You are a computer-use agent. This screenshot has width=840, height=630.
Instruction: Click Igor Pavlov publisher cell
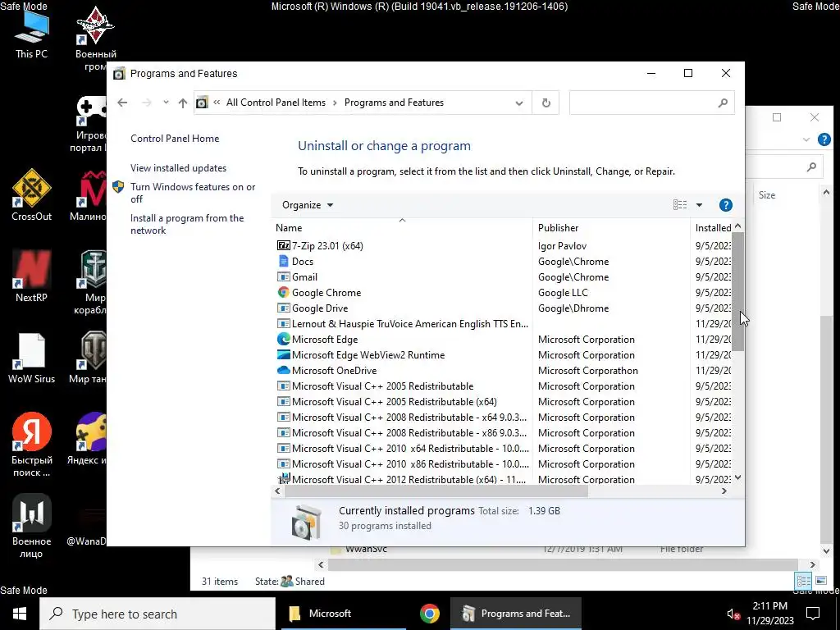tap(562, 245)
